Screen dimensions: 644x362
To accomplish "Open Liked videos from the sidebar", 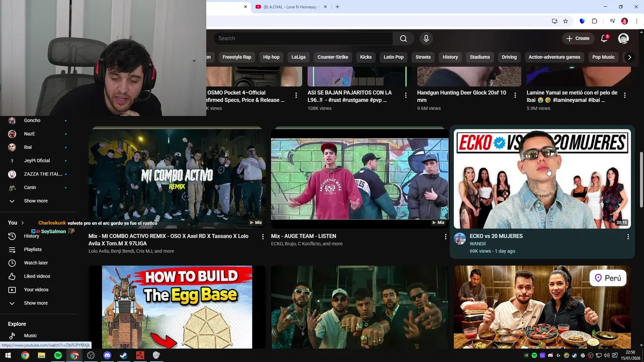I will click(x=38, y=277).
